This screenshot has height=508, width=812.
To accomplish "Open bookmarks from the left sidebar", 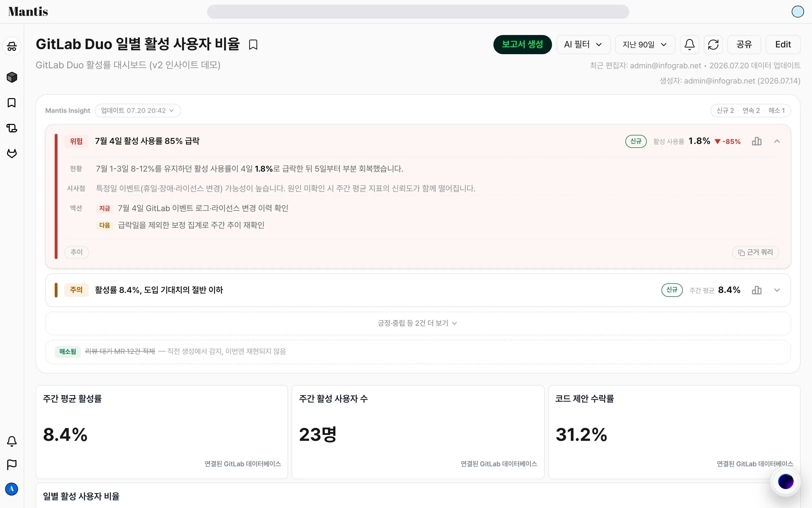I will [x=12, y=103].
